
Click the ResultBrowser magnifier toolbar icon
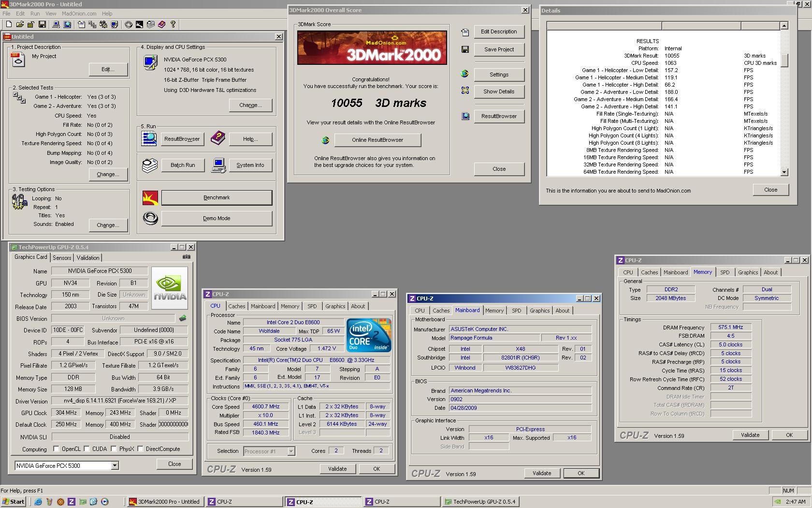(x=67, y=24)
